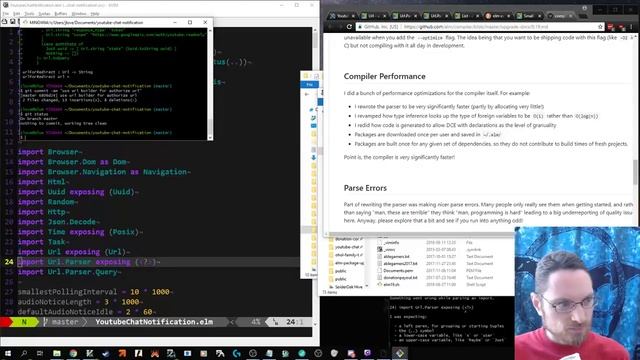Image resolution: width=640 pixels, height=360 pixels.
Task: Select the Documents.pem file in Explorer
Action: coord(398,271)
